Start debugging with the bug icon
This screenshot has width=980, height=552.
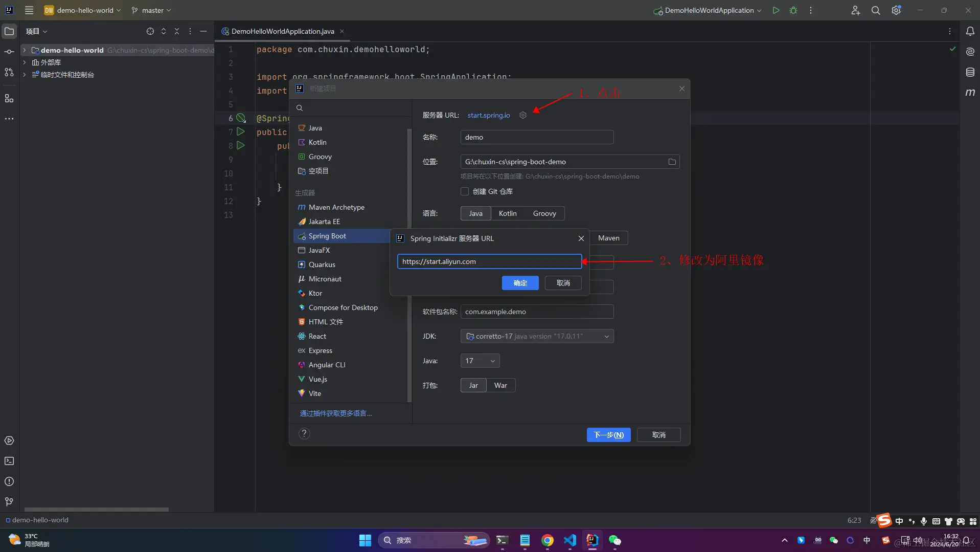click(793, 10)
